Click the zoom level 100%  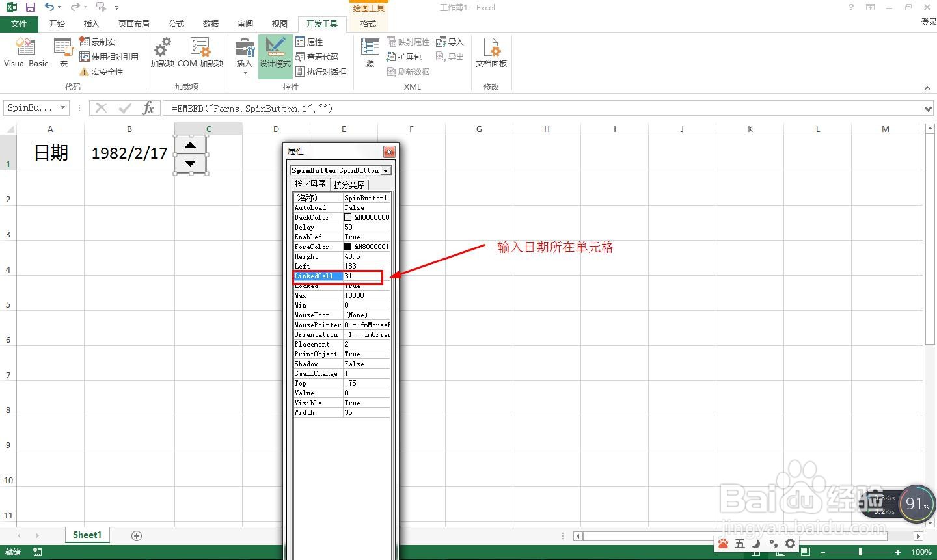(x=921, y=552)
